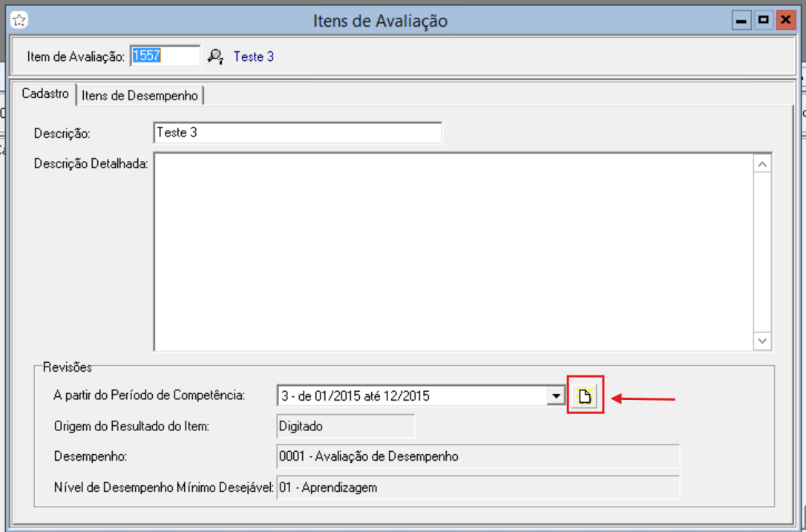
Task: Switch to the Itens de Desempenho tab
Action: pyautogui.click(x=140, y=96)
